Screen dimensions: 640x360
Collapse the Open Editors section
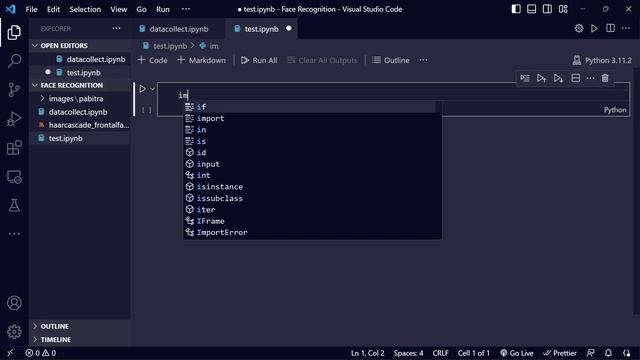pos(35,45)
